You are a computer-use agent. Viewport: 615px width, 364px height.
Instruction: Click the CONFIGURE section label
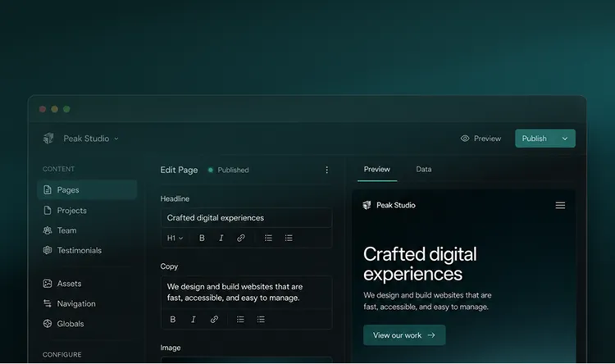pos(62,355)
